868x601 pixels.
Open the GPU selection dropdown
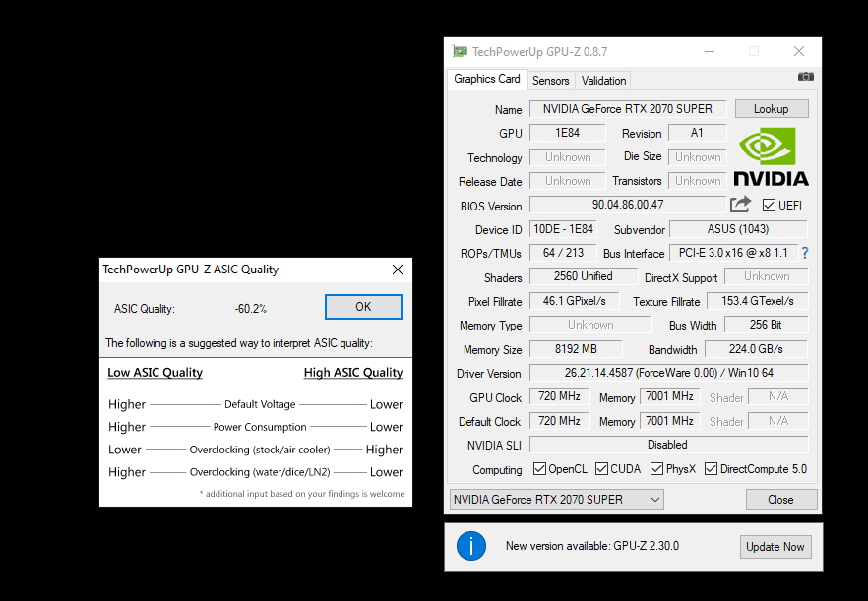pyautogui.click(x=557, y=499)
